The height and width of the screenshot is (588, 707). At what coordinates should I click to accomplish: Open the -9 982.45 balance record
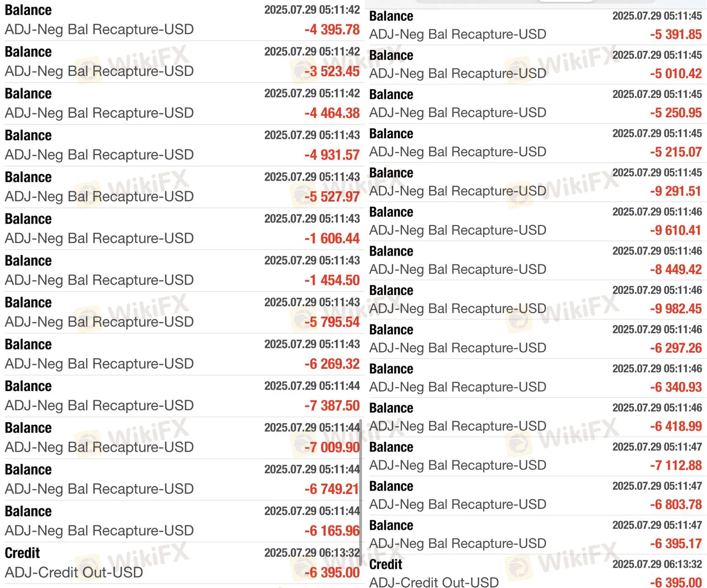(x=536, y=300)
